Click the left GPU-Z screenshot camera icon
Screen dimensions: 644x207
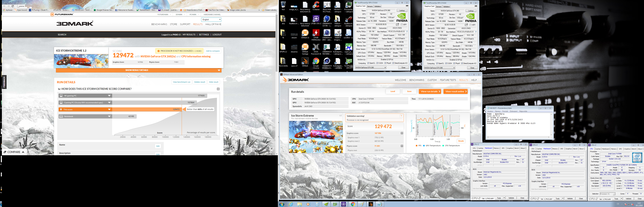[x=407, y=6]
